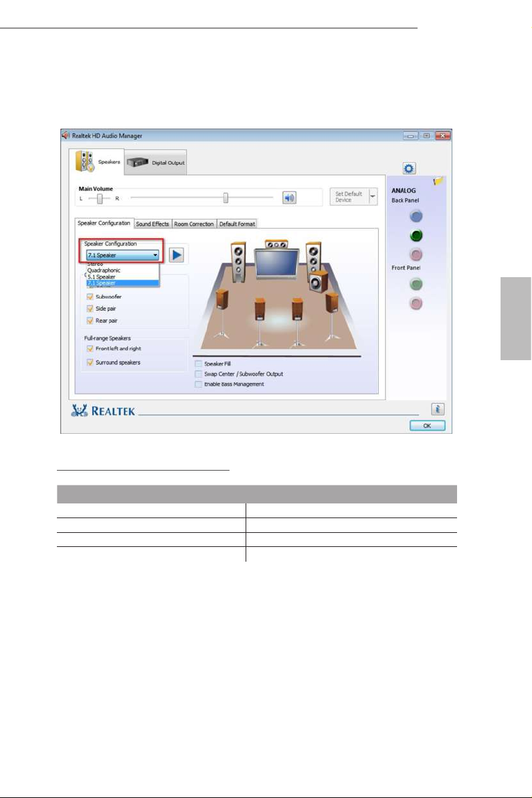Open the Sound Effects tab
Viewport: 532px width, 798px height.
152,224
